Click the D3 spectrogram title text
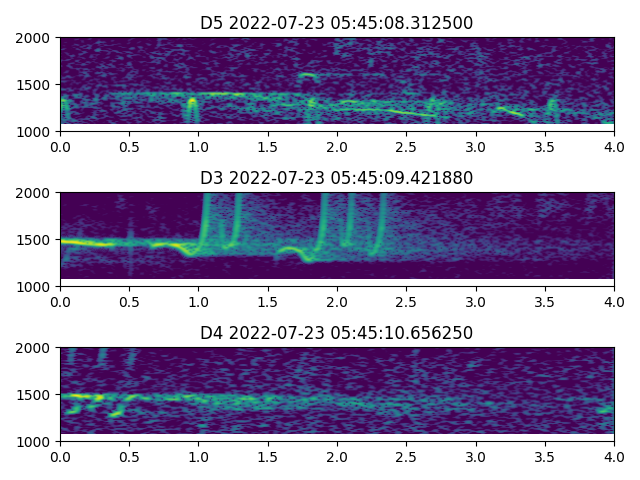Screen dimensions: 640x480 coord(337,178)
